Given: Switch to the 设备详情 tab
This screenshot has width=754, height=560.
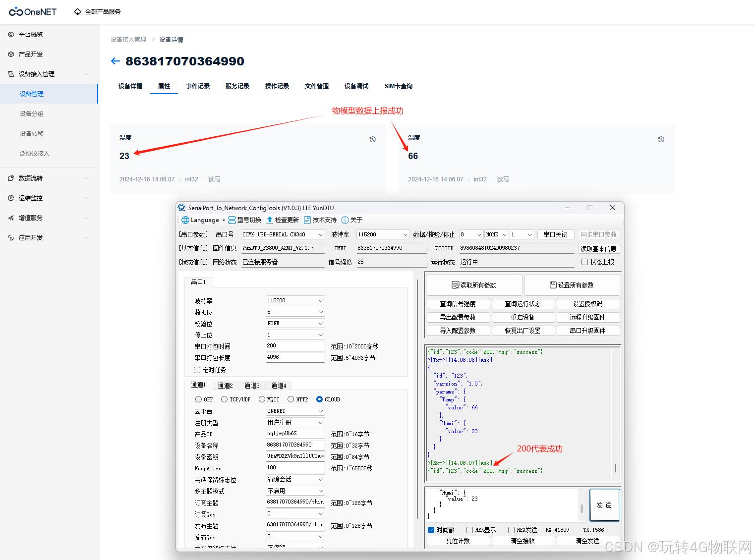Looking at the screenshot, I should [x=130, y=86].
